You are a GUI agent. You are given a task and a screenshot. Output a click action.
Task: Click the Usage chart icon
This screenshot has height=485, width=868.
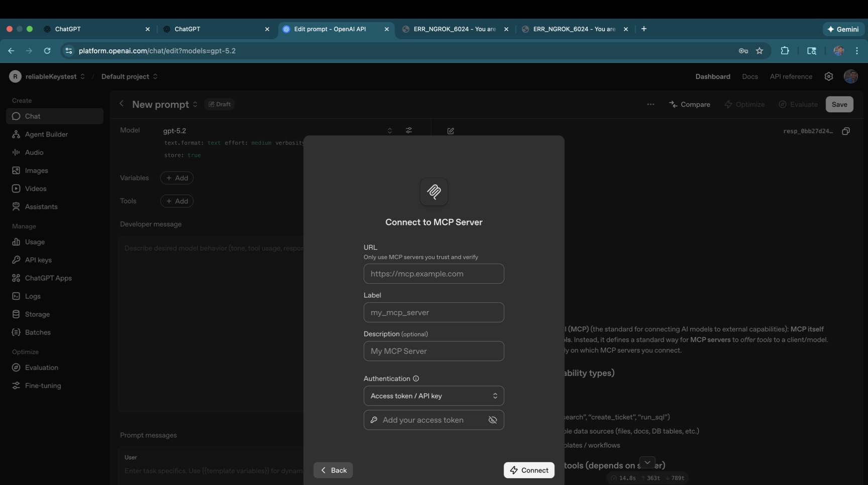click(16, 242)
